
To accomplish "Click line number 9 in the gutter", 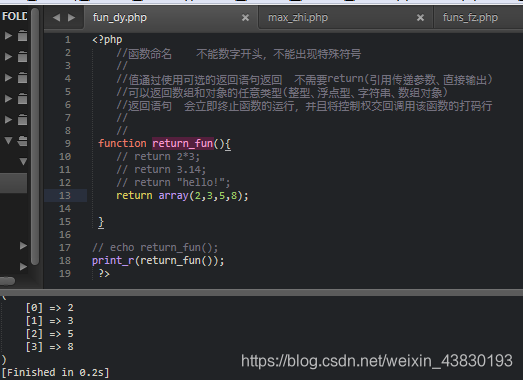I will (x=68, y=143).
